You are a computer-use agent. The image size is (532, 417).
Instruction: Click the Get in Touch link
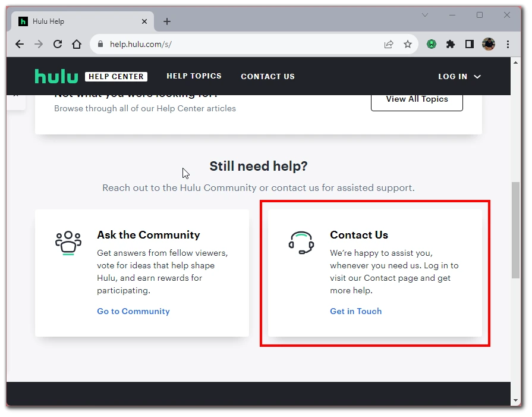[356, 311]
